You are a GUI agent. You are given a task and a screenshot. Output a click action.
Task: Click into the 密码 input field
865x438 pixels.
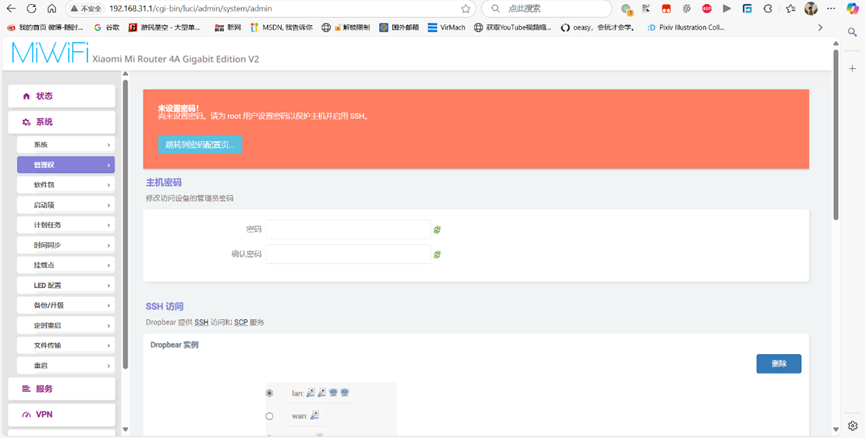point(348,230)
